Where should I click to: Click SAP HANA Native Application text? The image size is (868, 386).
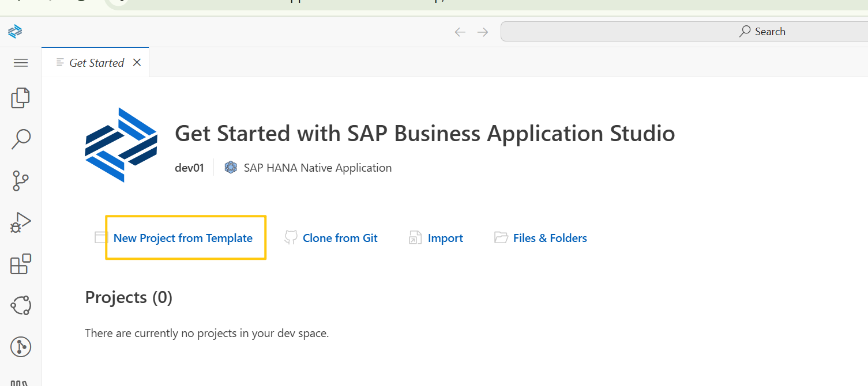[x=318, y=168]
